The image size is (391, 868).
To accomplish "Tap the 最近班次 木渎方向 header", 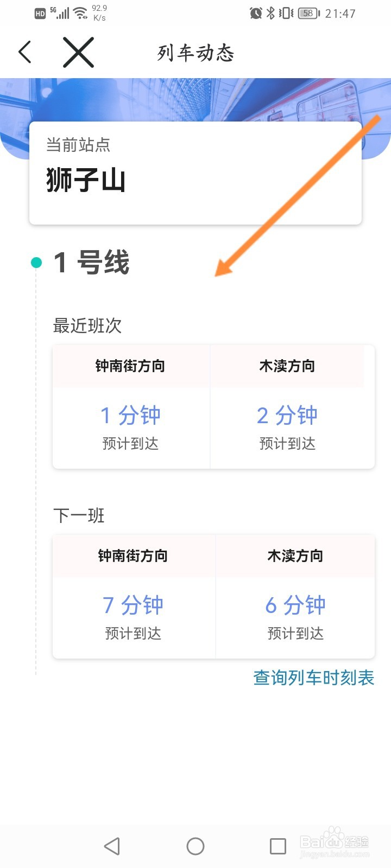I will [x=287, y=366].
